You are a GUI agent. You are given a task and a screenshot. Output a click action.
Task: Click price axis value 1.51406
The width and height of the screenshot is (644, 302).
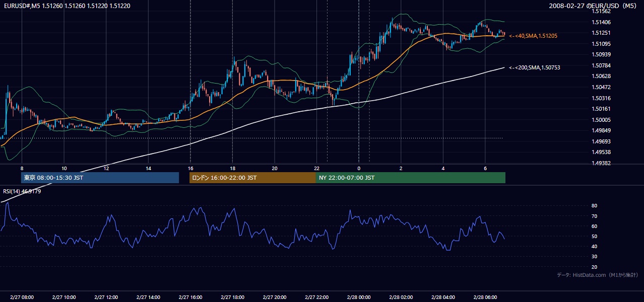click(x=601, y=22)
